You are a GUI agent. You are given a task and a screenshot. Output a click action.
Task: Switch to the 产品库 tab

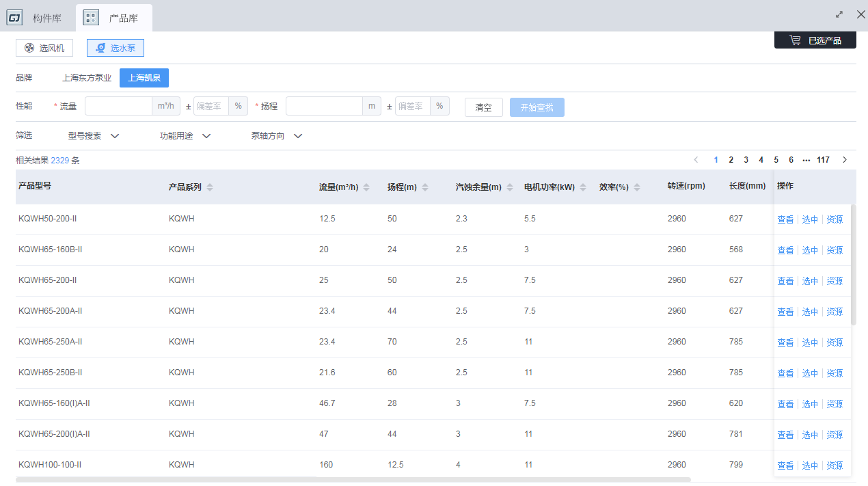click(x=114, y=18)
